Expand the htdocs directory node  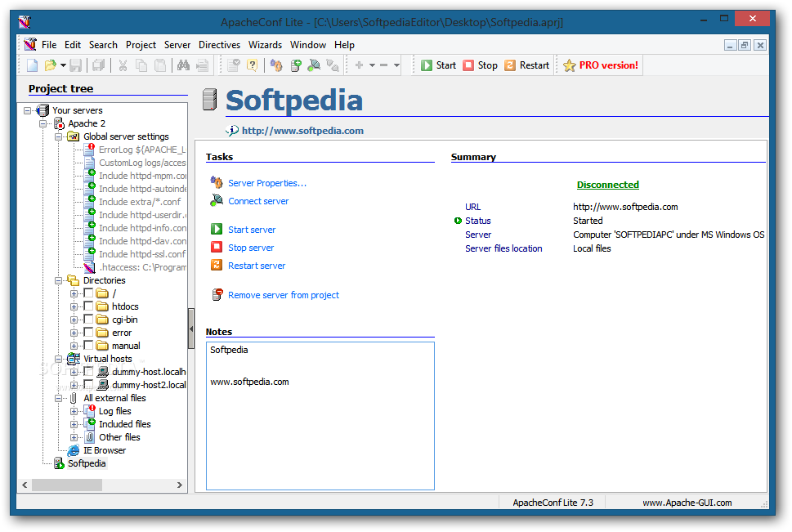pos(74,306)
